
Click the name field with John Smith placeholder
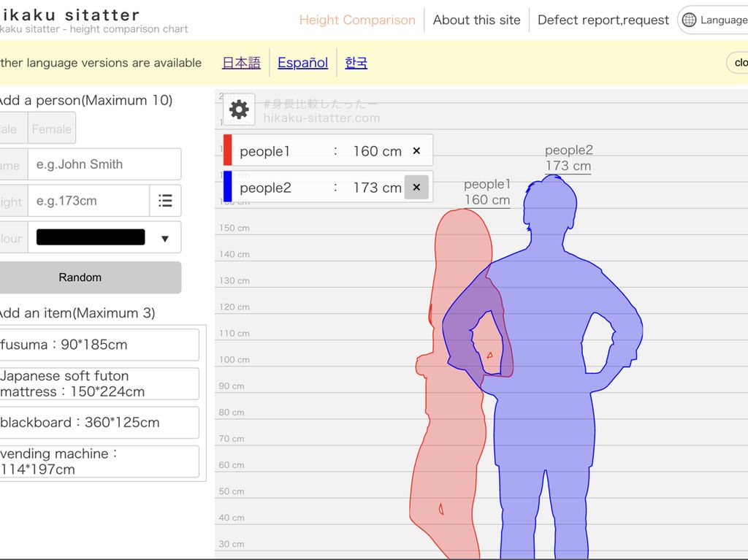[x=104, y=164]
